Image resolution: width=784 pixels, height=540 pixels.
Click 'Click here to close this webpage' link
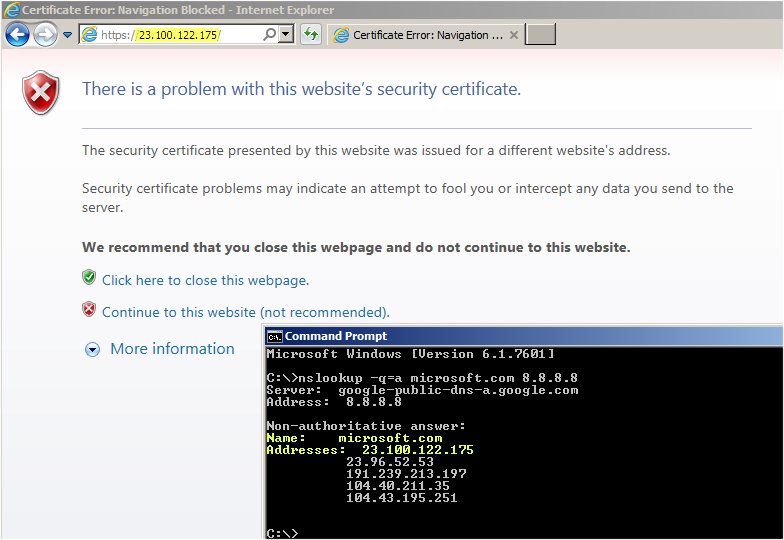pos(205,280)
